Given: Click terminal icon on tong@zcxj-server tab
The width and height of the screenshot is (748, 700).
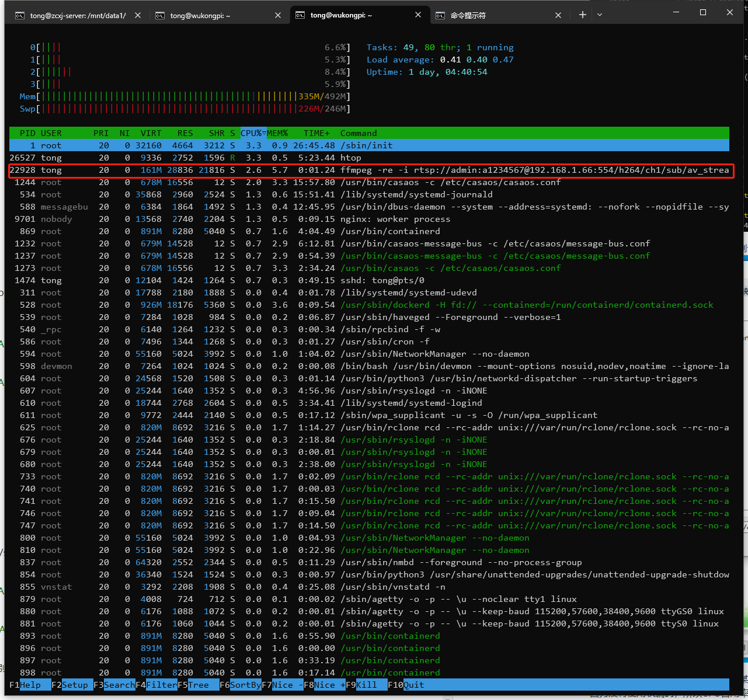Looking at the screenshot, I should (20, 15).
